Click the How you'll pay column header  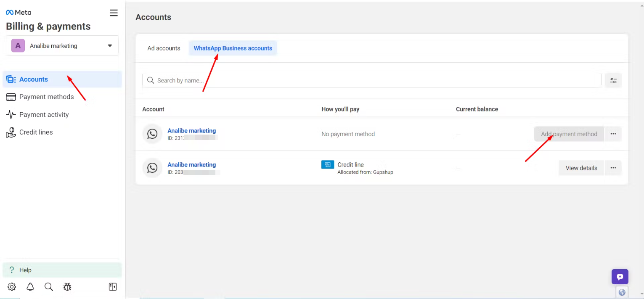[340, 109]
